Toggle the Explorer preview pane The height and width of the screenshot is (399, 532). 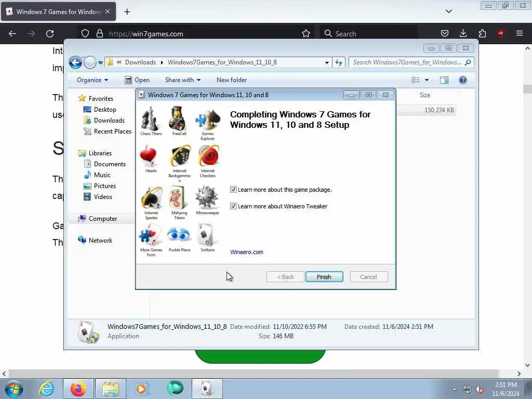[444, 80]
